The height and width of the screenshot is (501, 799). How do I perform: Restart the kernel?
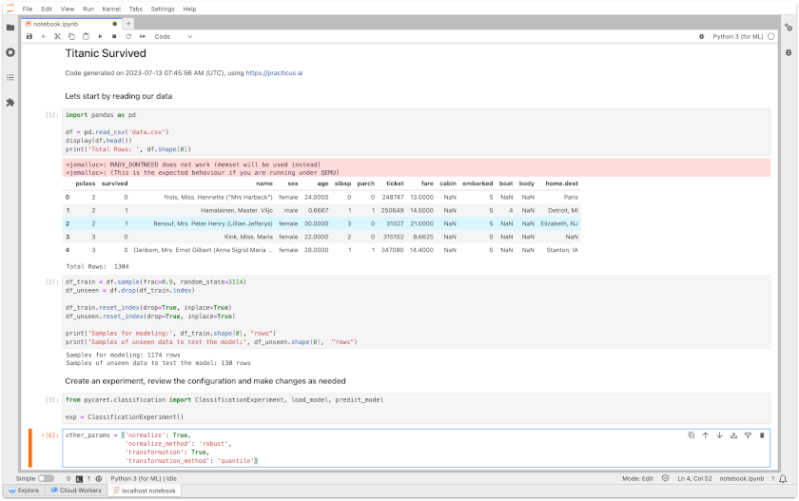[128, 37]
